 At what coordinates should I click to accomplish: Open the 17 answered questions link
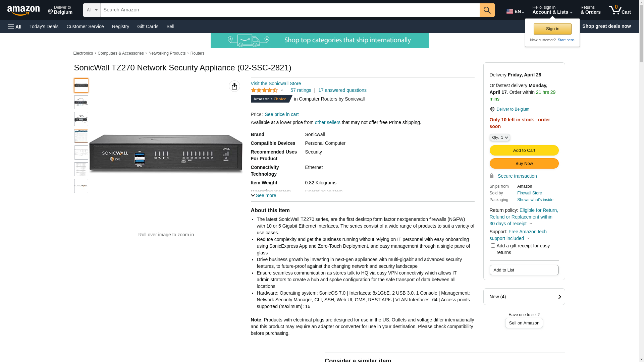pos(342,90)
